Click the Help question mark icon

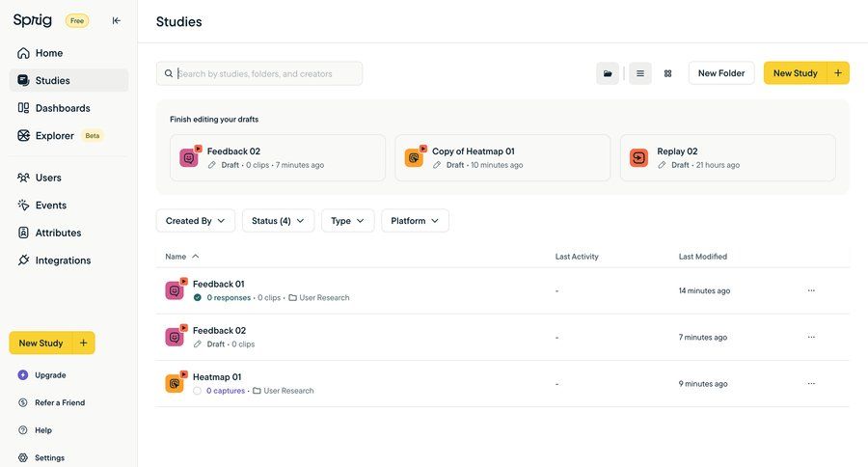tap(23, 430)
